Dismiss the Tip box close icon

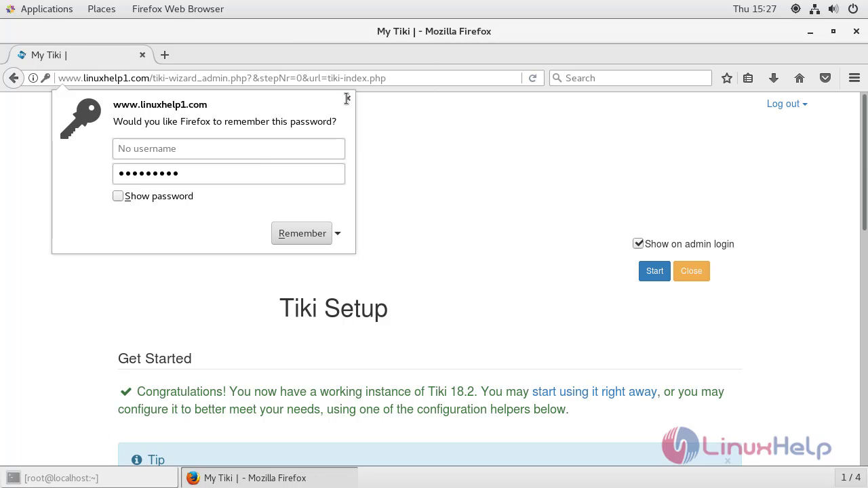[x=728, y=461]
